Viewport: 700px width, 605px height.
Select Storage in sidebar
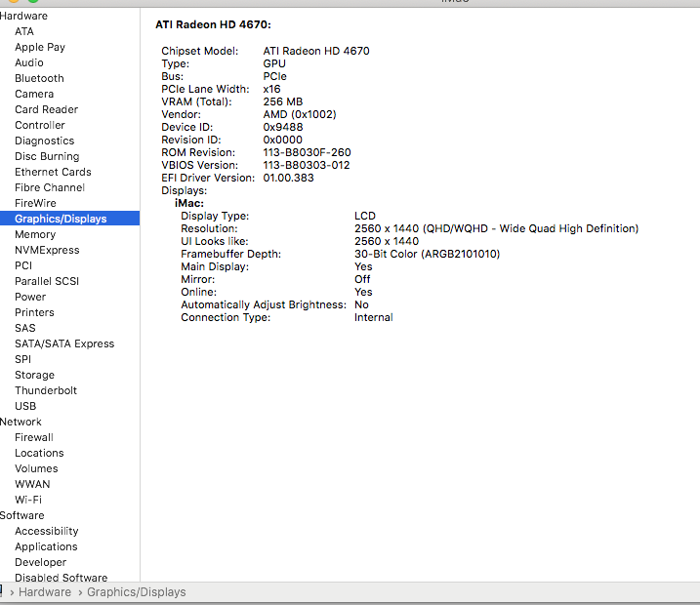tap(34, 375)
